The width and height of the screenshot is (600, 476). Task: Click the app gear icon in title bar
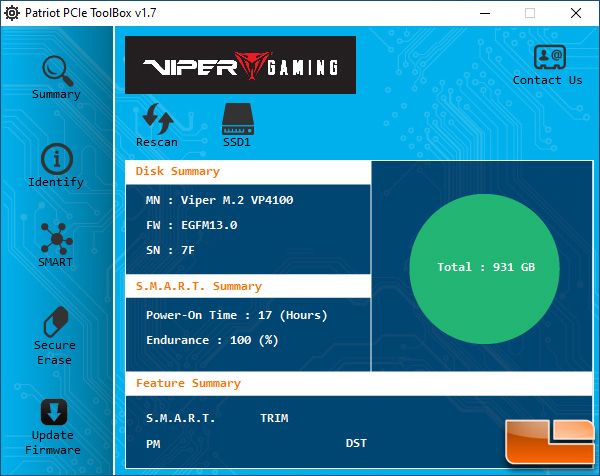pos(11,13)
